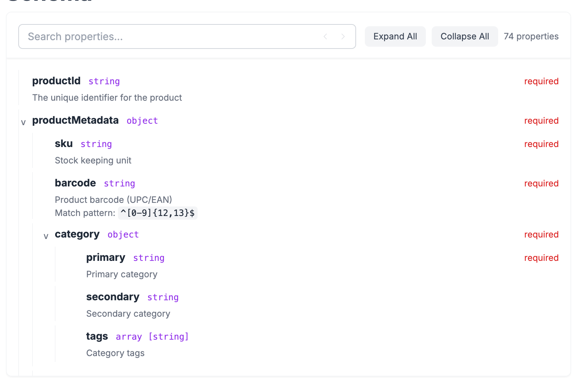588x386 pixels.
Task: Click the required badge next to barcode
Action: [541, 183]
